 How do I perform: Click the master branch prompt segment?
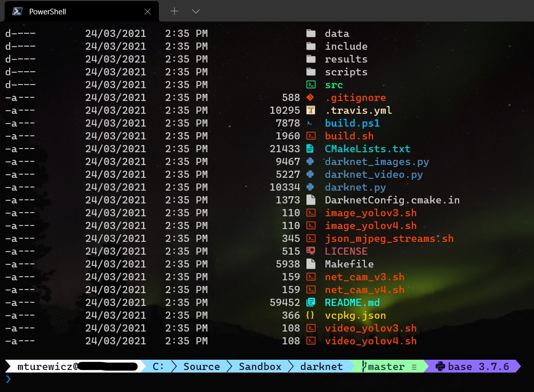point(389,366)
